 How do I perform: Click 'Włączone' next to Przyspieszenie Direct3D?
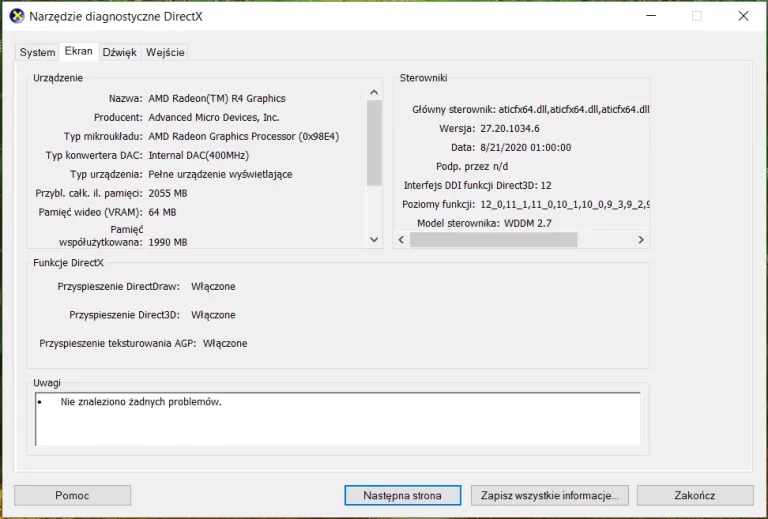pos(213,315)
